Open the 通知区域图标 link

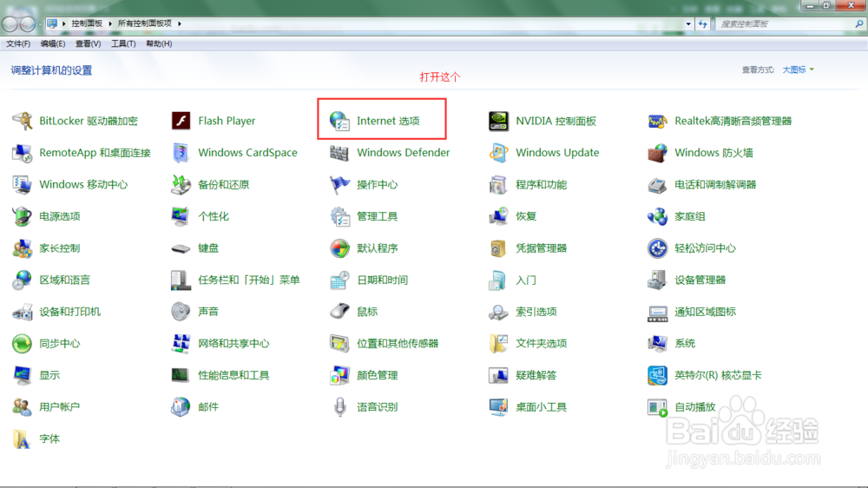coord(705,312)
